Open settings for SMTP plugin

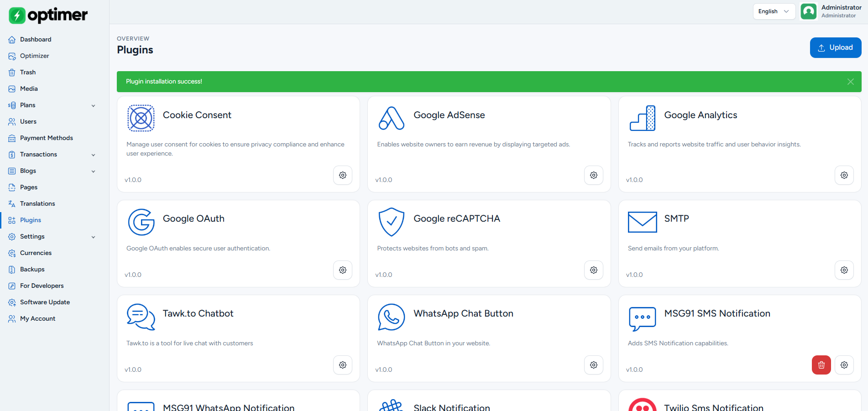pos(844,270)
